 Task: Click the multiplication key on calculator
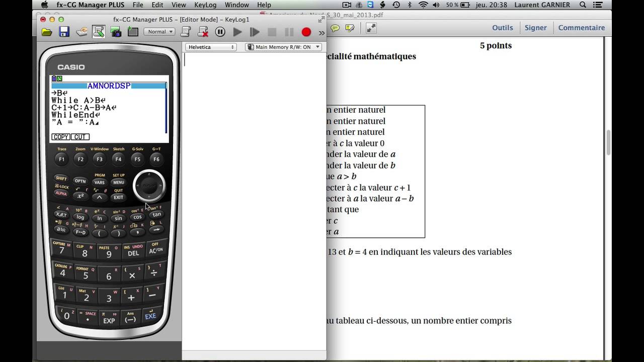[132, 276]
